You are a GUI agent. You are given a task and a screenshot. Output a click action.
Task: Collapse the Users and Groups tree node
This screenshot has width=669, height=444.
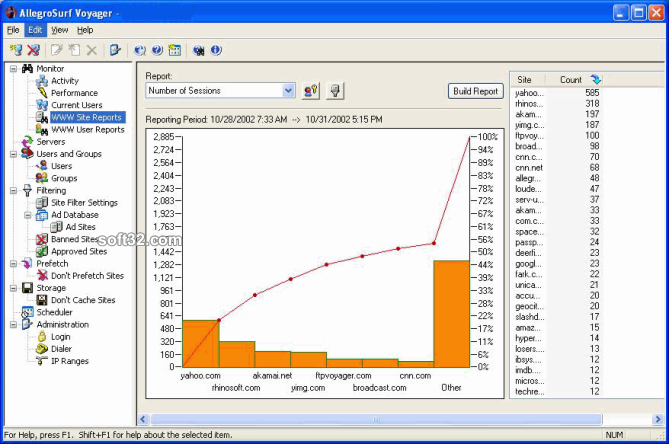14,154
